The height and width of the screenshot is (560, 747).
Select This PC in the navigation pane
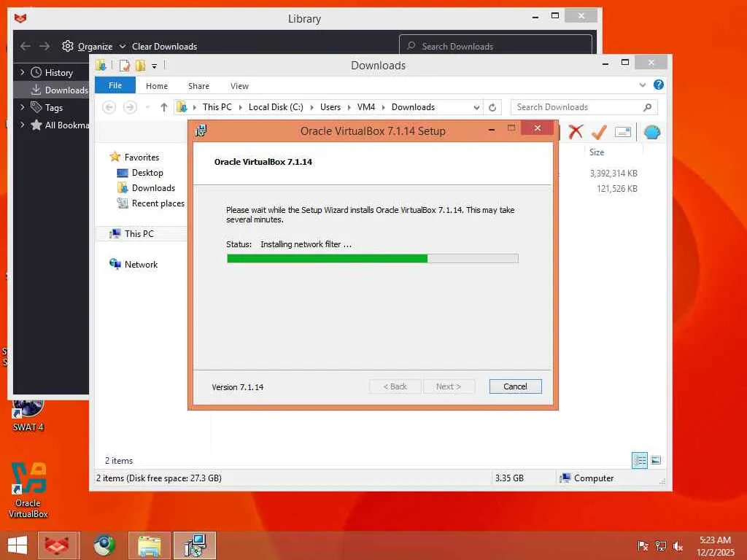pos(139,234)
